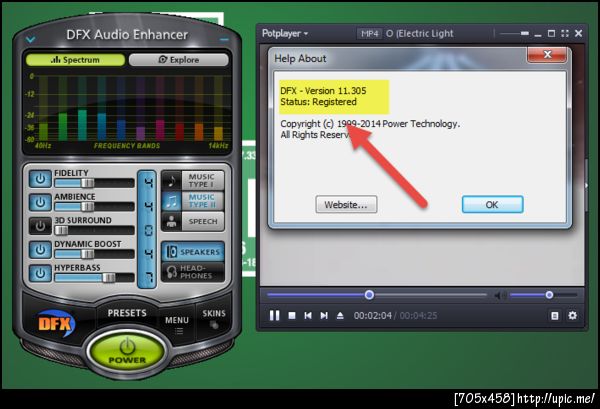Open the Potplayer title dropdown menu
Viewport: 600px width, 409px height.
pyautogui.click(x=285, y=34)
